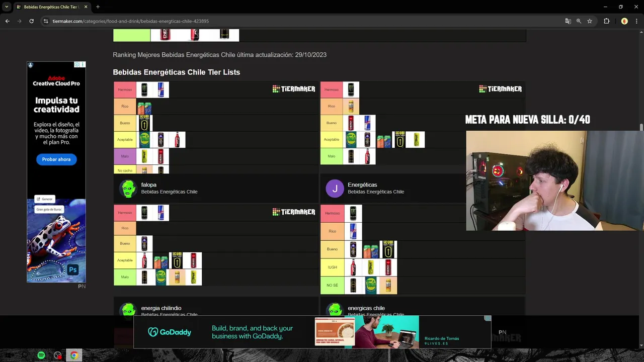
Task: Click the browser forward arrow
Action: coord(19,21)
